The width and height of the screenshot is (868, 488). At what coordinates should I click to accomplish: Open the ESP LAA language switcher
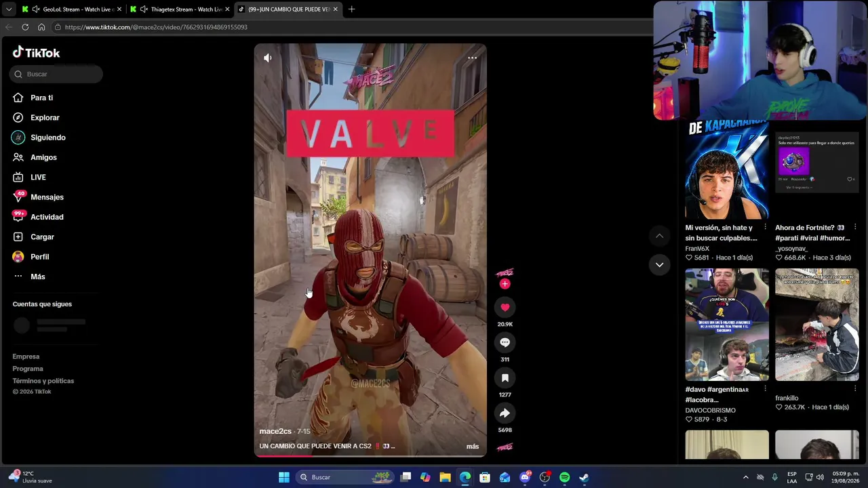pyautogui.click(x=792, y=477)
